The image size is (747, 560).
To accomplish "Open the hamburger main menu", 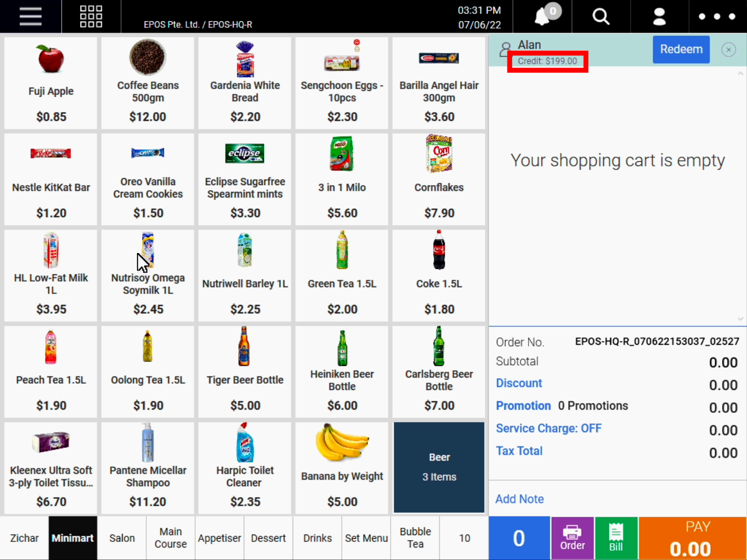I will tap(31, 16).
